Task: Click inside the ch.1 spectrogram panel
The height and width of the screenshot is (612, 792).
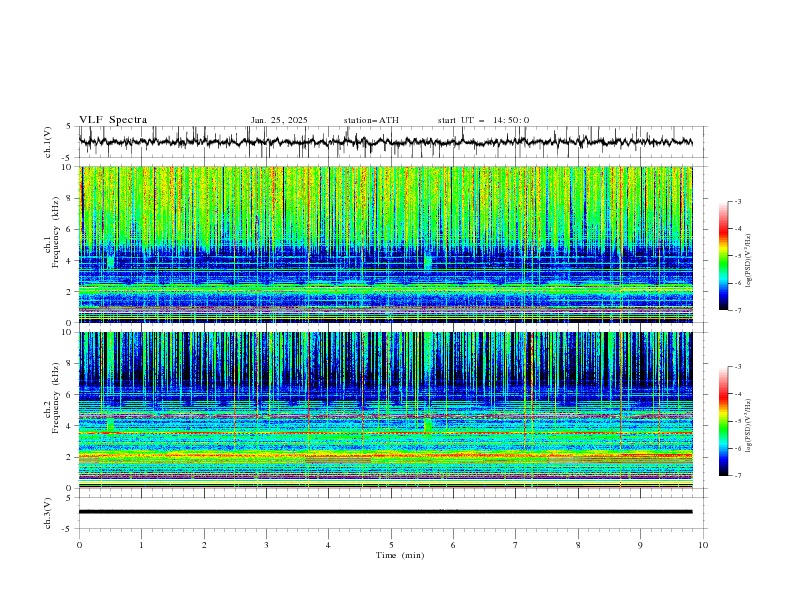Action: pyautogui.click(x=385, y=244)
